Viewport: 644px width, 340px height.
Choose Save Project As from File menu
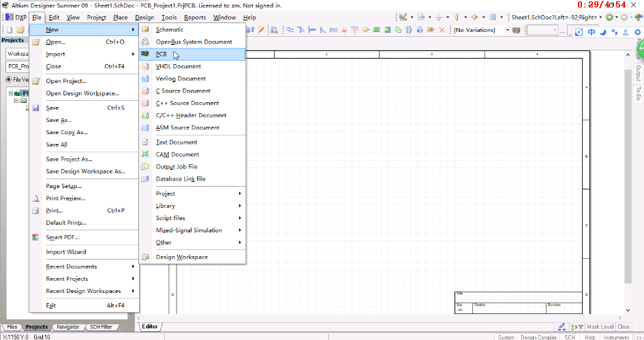click(84, 159)
